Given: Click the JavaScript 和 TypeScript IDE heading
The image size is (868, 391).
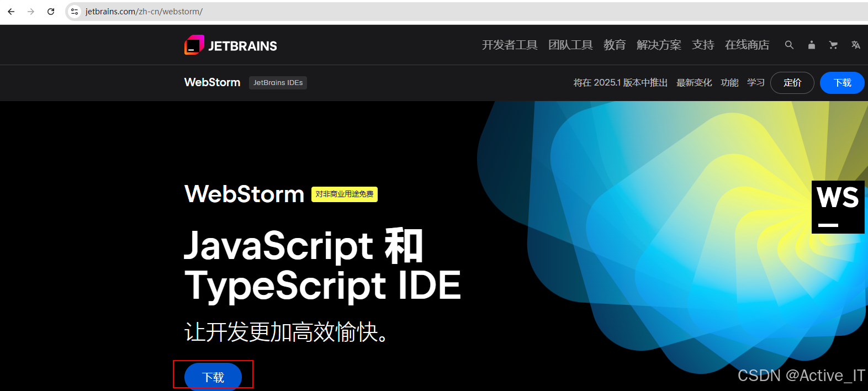Looking at the screenshot, I should [x=322, y=265].
